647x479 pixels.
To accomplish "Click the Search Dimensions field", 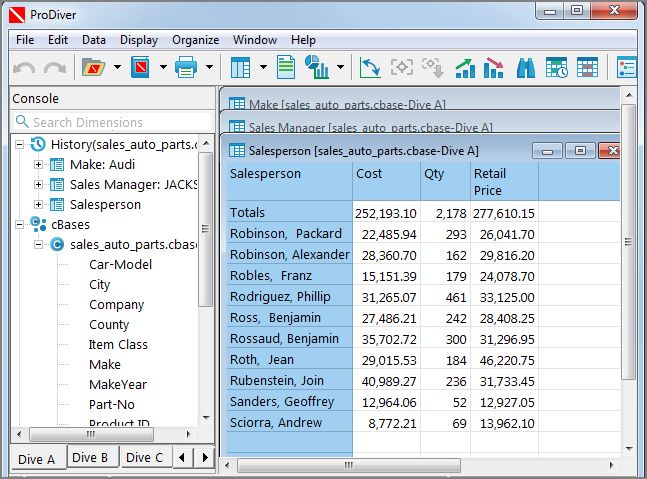I will (112, 122).
